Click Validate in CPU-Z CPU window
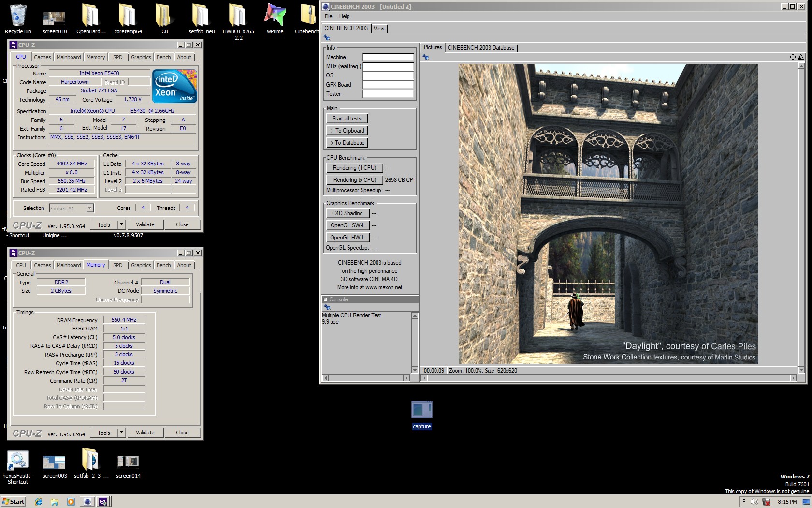Viewport: 812px width, 508px height. pyautogui.click(x=145, y=224)
